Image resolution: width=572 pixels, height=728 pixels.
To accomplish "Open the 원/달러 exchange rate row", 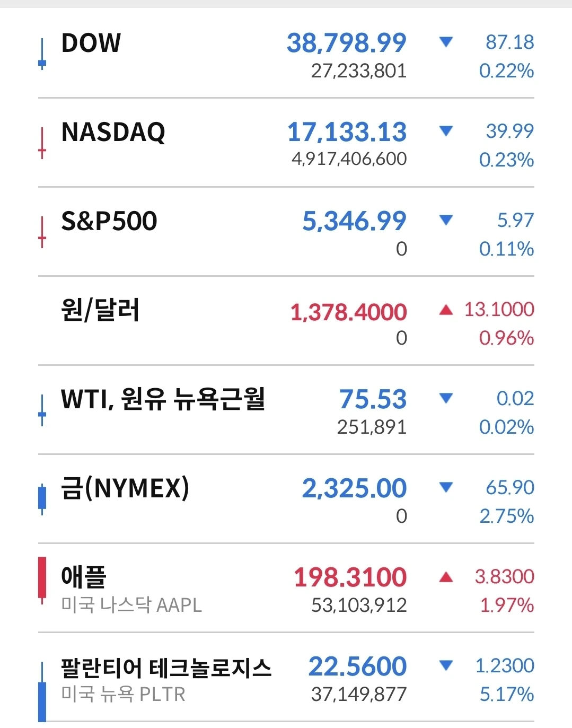I will [x=286, y=321].
